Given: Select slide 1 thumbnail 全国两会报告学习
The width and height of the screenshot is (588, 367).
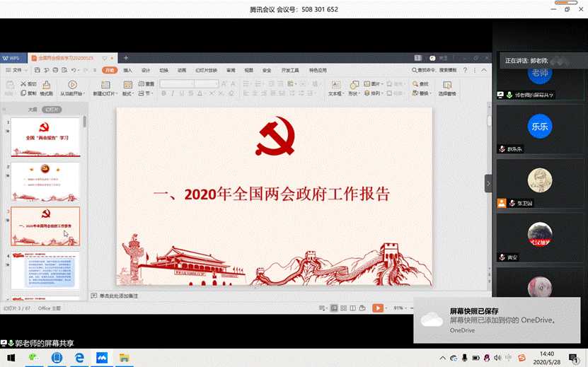Looking at the screenshot, I should click(45, 137).
